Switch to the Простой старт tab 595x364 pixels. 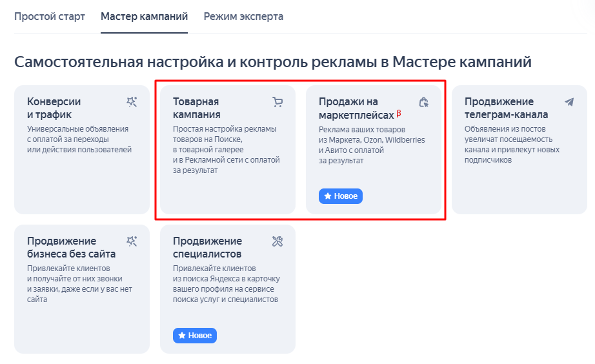click(50, 17)
